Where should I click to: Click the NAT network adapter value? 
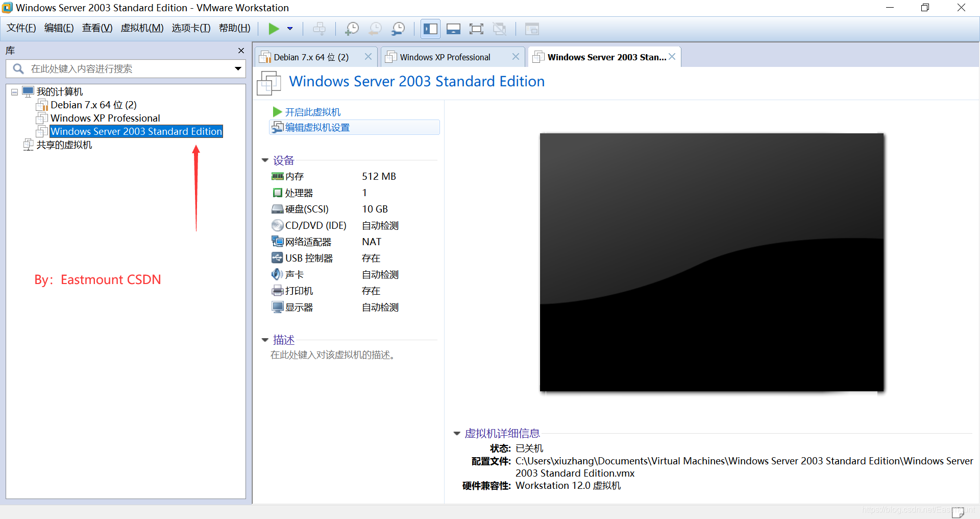[x=372, y=242]
